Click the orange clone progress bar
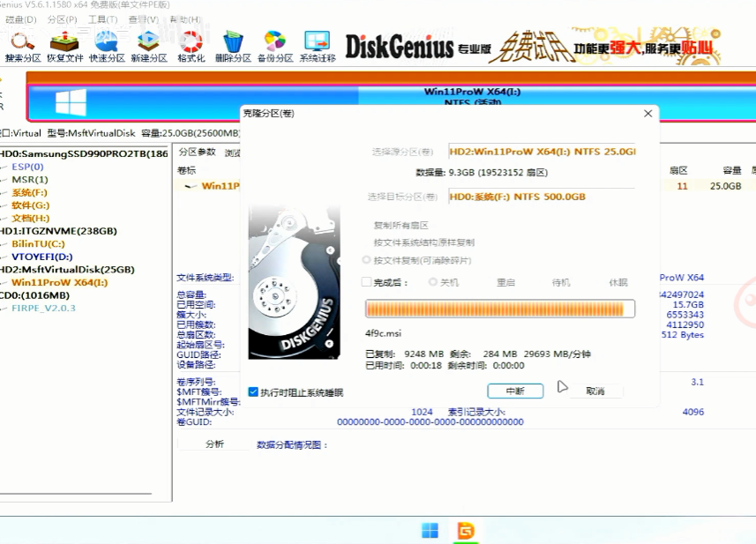 click(500, 309)
